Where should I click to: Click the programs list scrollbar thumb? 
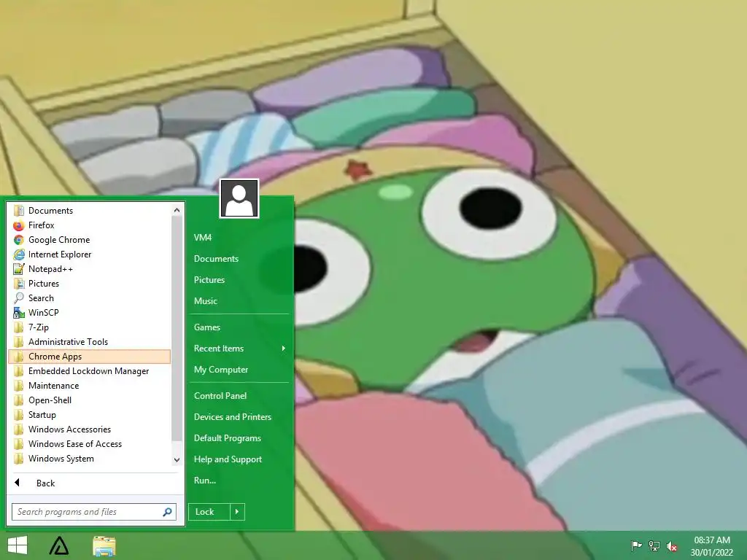point(177,327)
